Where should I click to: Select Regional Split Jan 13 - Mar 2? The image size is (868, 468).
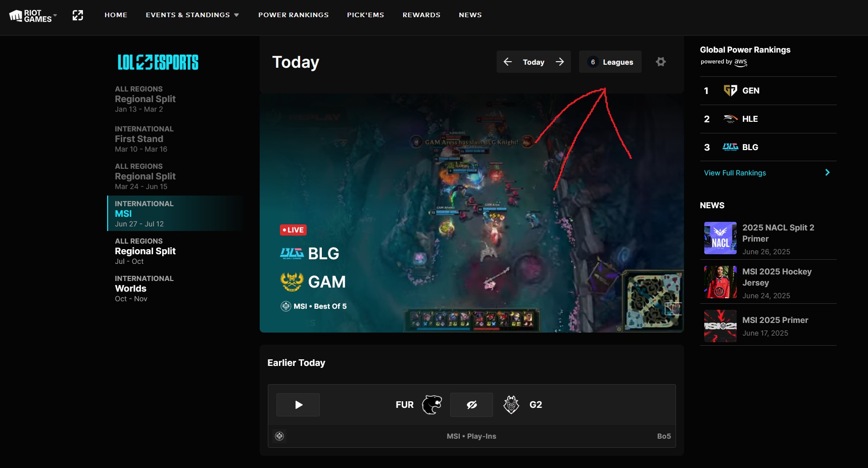[x=175, y=99]
